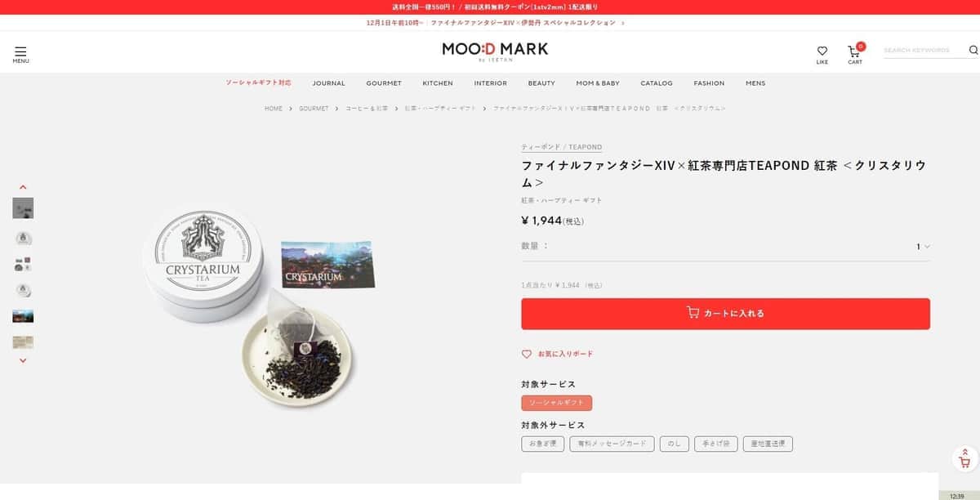
Task: Select the お急ぎ便 tag
Action: pos(542,444)
